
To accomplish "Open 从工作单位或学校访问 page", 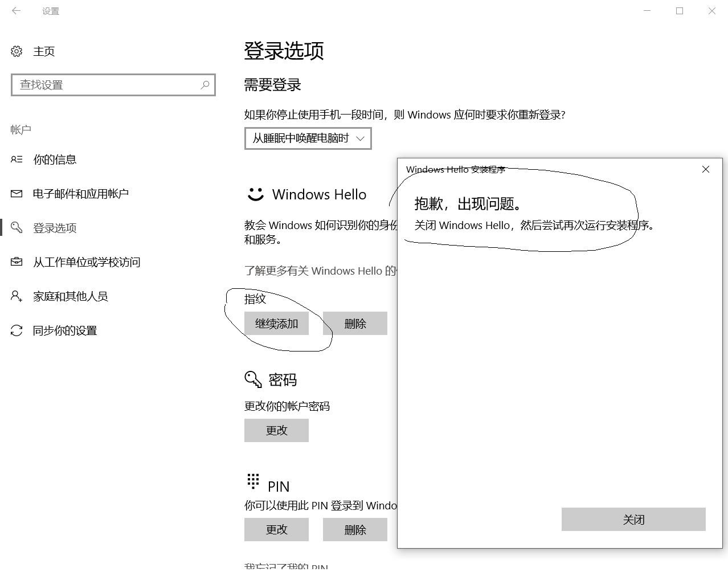I will point(87,262).
